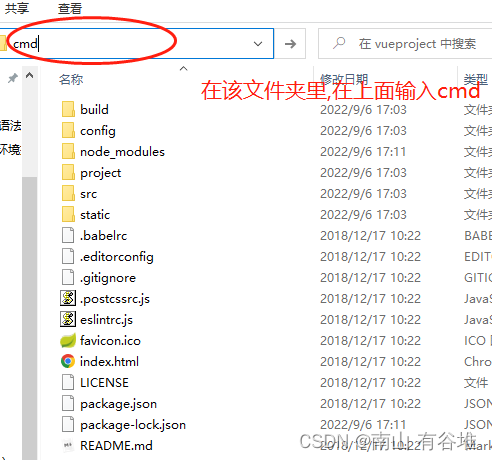Image resolution: width=492 pixels, height=460 pixels.
Task: Focus the vueproject search box
Action: tap(405, 44)
